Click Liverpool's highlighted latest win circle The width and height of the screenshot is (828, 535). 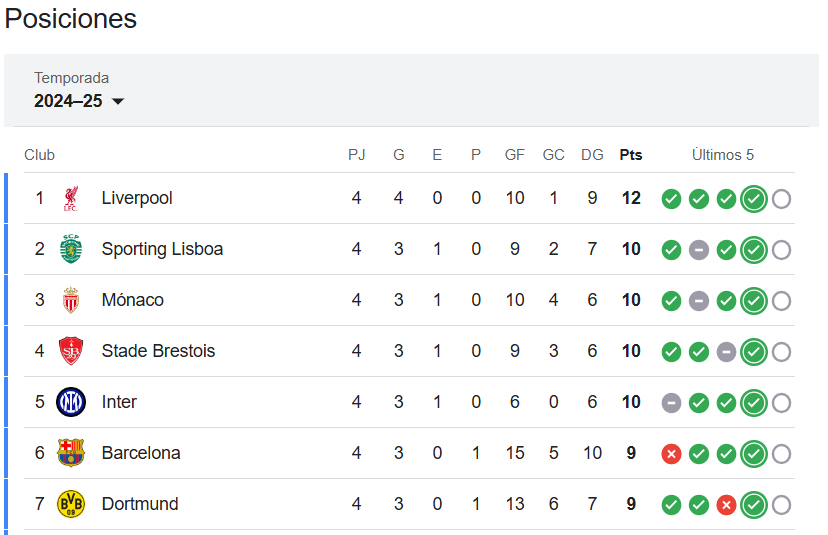click(754, 199)
